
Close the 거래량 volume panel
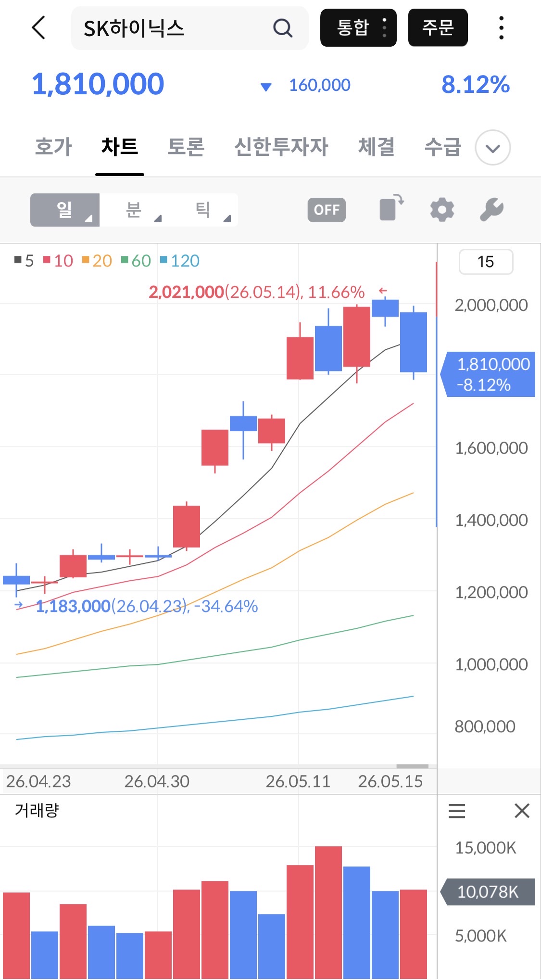coord(522,811)
